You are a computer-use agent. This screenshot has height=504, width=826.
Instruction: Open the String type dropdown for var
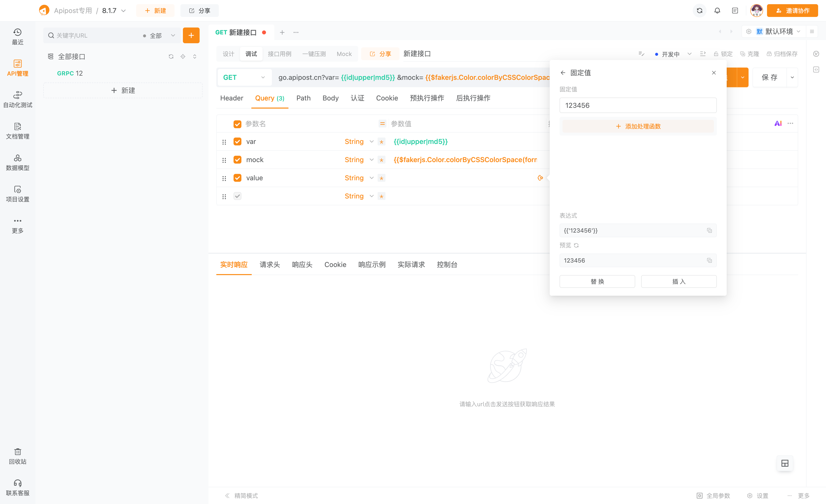pos(359,142)
